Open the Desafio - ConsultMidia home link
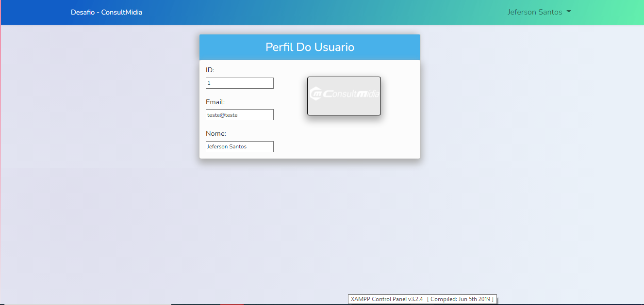This screenshot has width=644, height=305. tap(106, 12)
